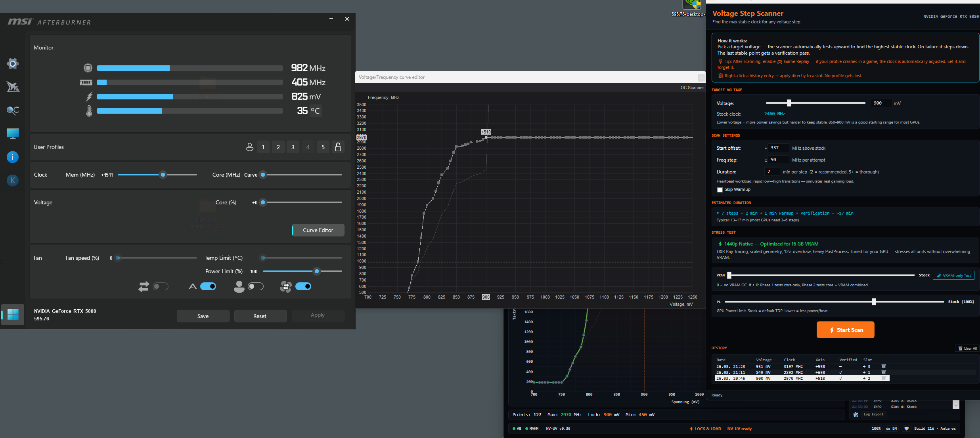Select user profile slot 5
The height and width of the screenshot is (438, 980).
coord(323,147)
